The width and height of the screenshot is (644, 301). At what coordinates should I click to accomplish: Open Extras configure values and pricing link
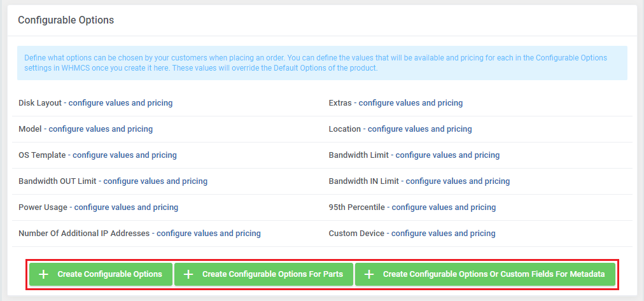point(410,102)
